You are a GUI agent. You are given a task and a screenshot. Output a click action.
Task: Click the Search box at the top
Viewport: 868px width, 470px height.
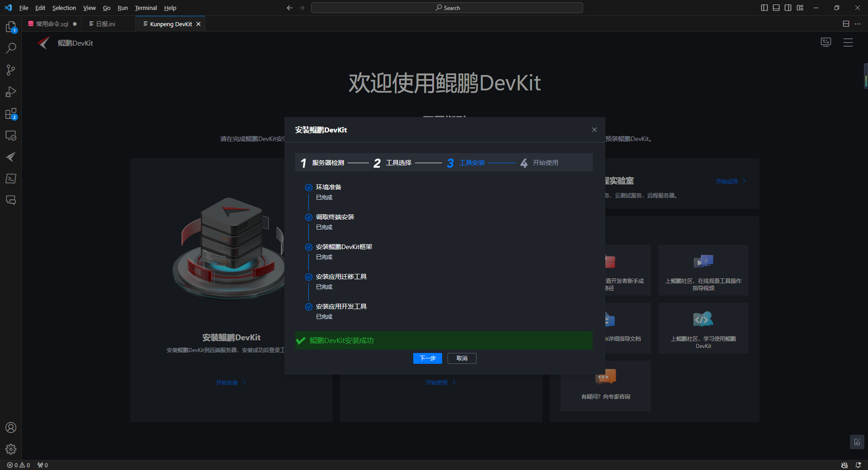pyautogui.click(x=447, y=8)
